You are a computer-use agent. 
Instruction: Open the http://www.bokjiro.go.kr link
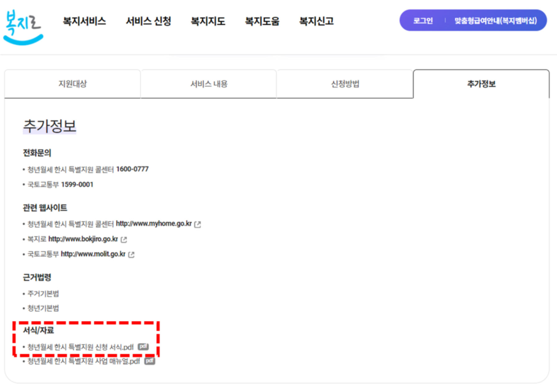point(83,239)
